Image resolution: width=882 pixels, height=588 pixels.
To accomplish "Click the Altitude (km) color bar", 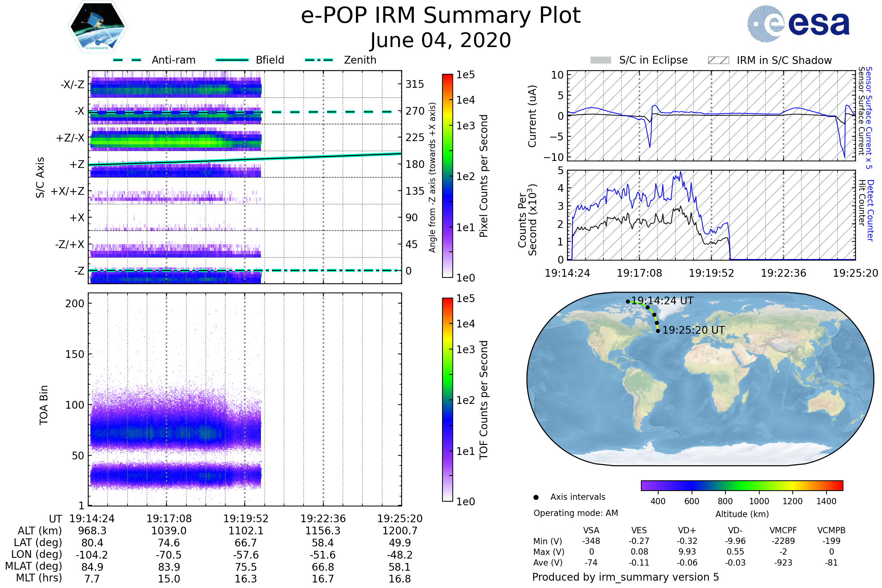I will click(742, 485).
